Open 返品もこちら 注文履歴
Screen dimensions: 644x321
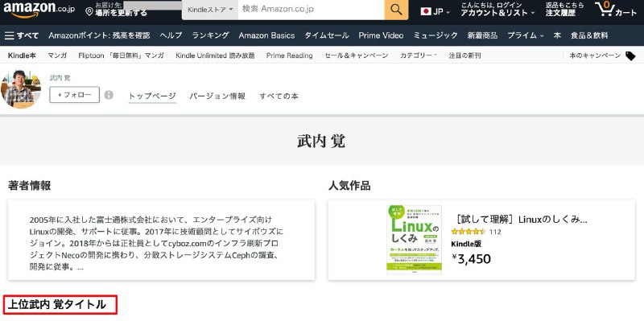pyautogui.click(x=564, y=9)
